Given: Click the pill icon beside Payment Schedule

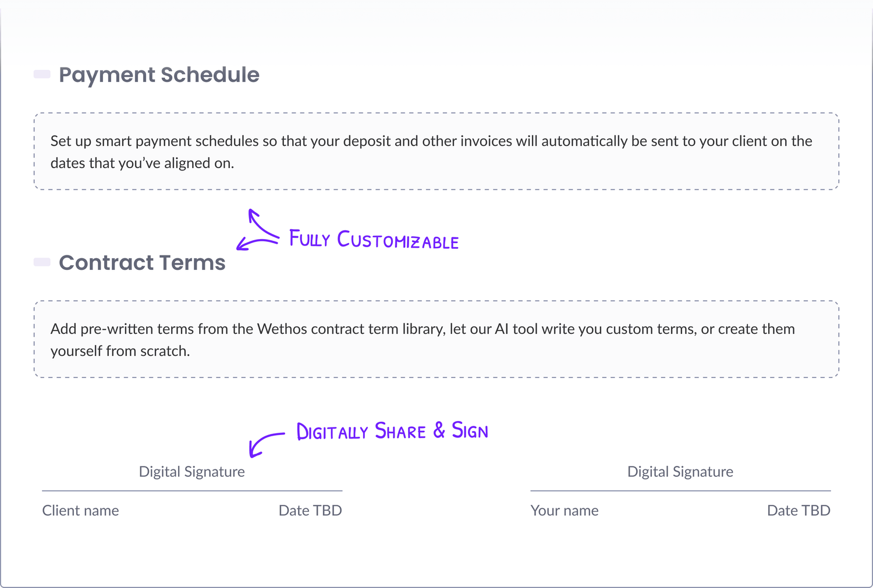Looking at the screenshot, I should coord(42,74).
